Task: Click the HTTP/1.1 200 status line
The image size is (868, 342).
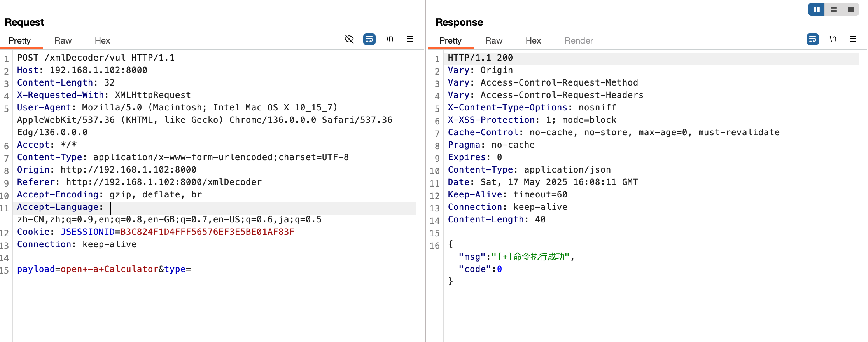Action: point(480,58)
